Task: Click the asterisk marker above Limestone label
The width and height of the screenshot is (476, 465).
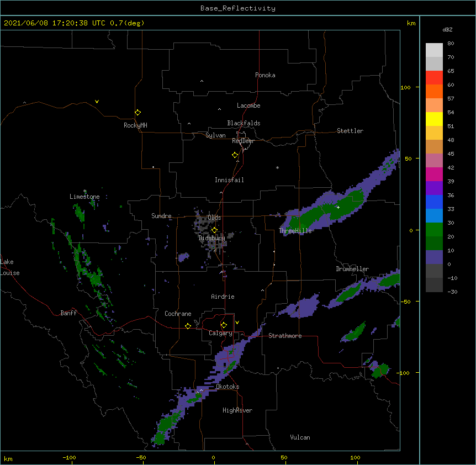Action: tap(84, 191)
